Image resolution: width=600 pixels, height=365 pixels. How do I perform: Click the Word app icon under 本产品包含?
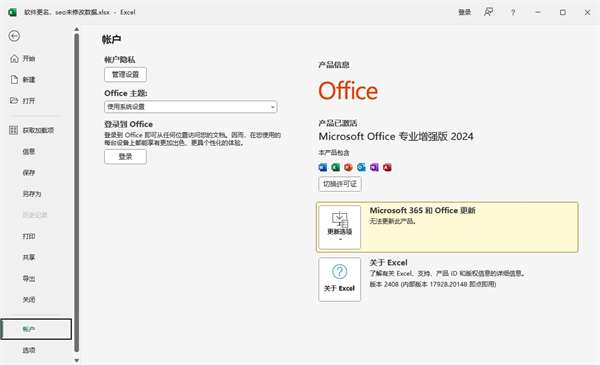coord(323,167)
